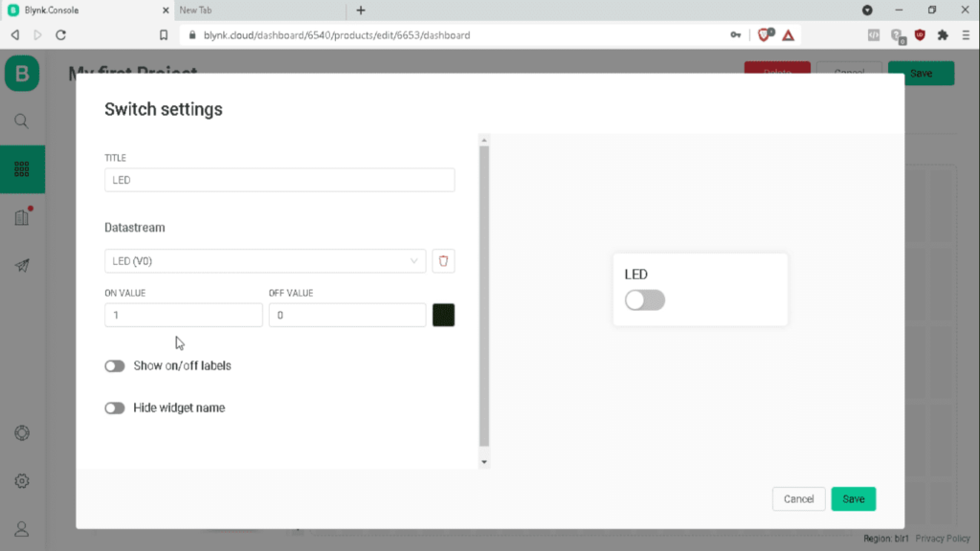
Task: Click the paper plane icon in sidebar
Action: [22, 266]
